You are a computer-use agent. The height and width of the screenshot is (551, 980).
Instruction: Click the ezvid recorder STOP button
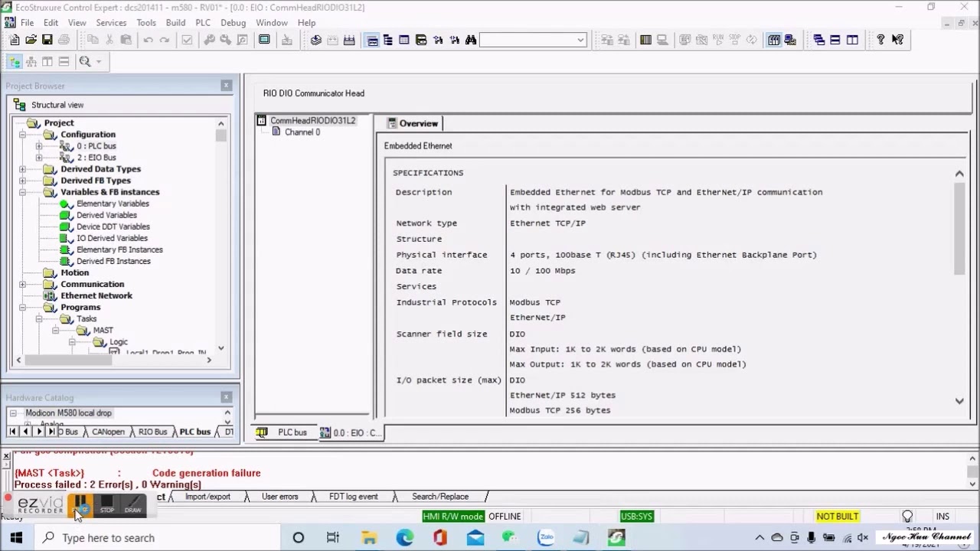(107, 505)
